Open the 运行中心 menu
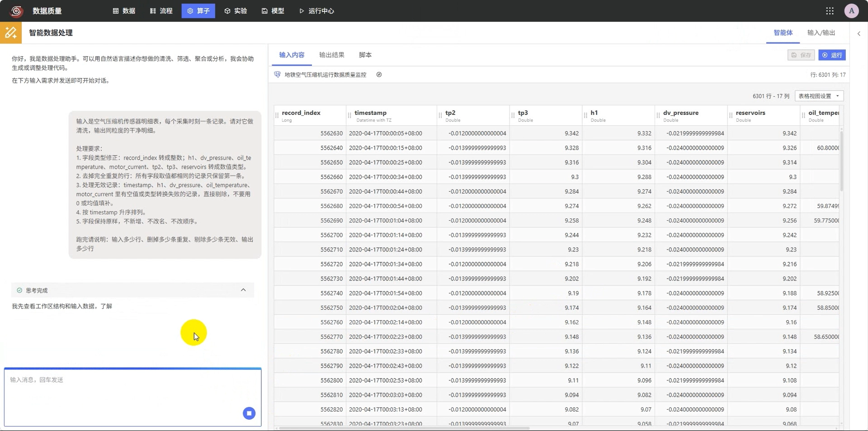The height and width of the screenshot is (431, 868). click(x=316, y=11)
